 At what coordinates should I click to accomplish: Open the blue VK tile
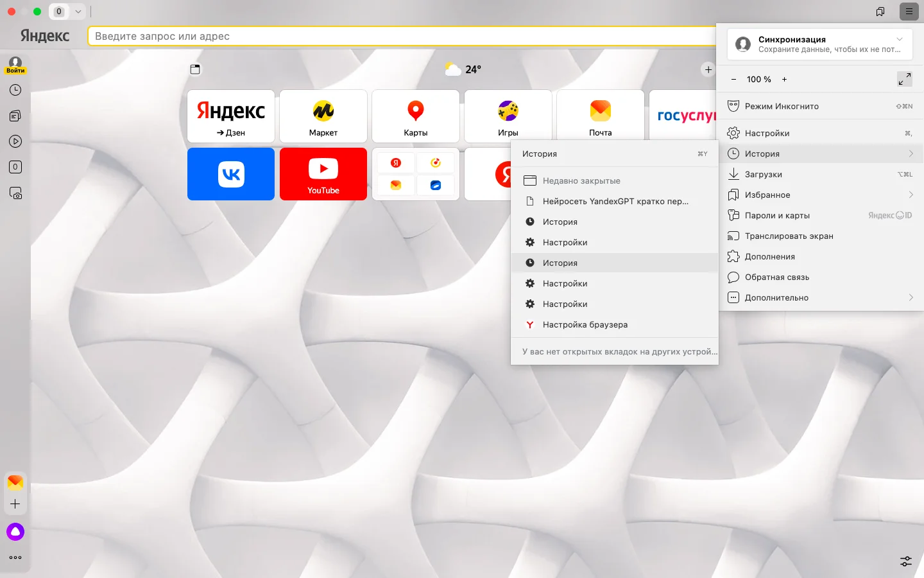tap(231, 174)
